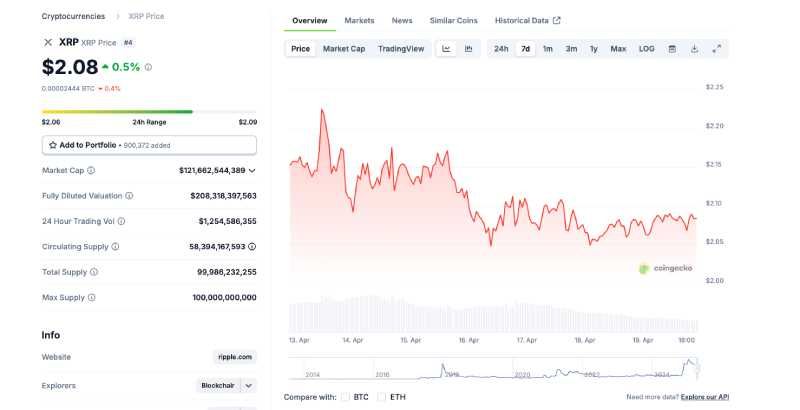800x410 pixels.
Task: Select Max time range
Action: pyautogui.click(x=618, y=49)
